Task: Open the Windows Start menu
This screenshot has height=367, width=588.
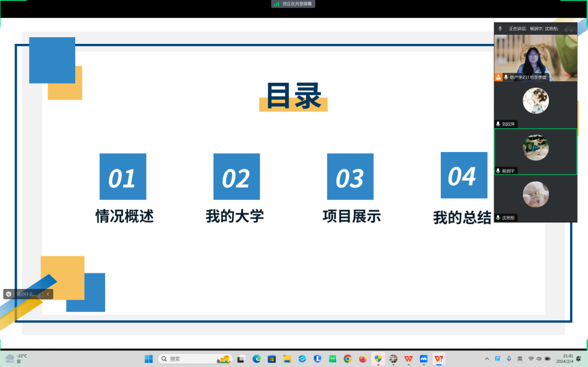Action: (149, 359)
